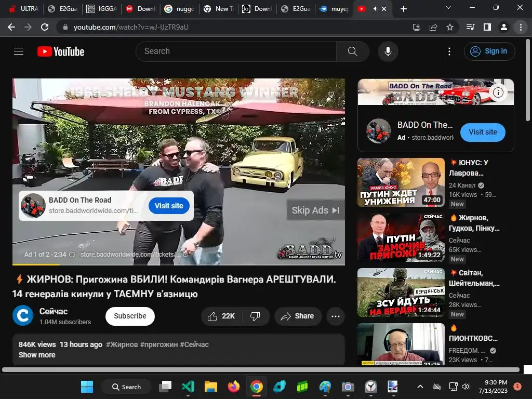
Task: Switch to the ULTRA tab
Action: [23, 9]
